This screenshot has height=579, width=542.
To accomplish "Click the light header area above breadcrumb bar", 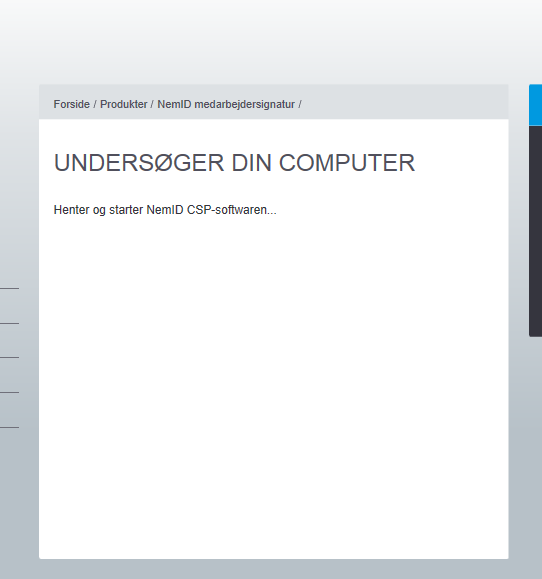I will tap(271, 41).
